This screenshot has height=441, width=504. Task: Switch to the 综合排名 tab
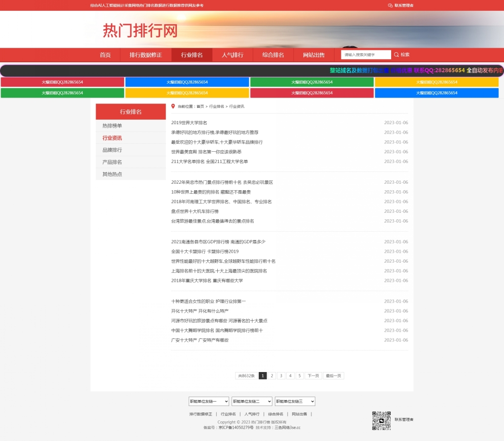click(273, 55)
